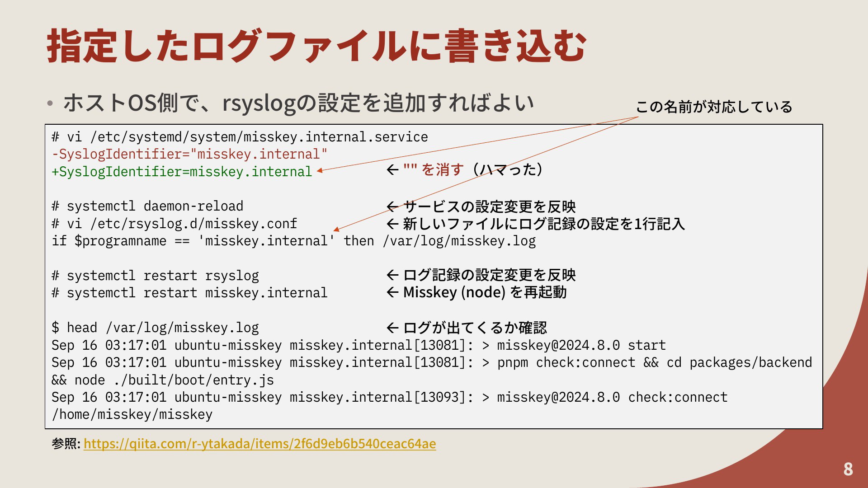
Task: Click the 参照: label
Action: [66, 444]
